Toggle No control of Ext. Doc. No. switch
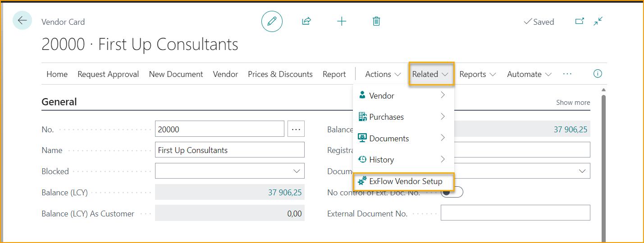Screen dimensions: 644x243 (452, 193)
